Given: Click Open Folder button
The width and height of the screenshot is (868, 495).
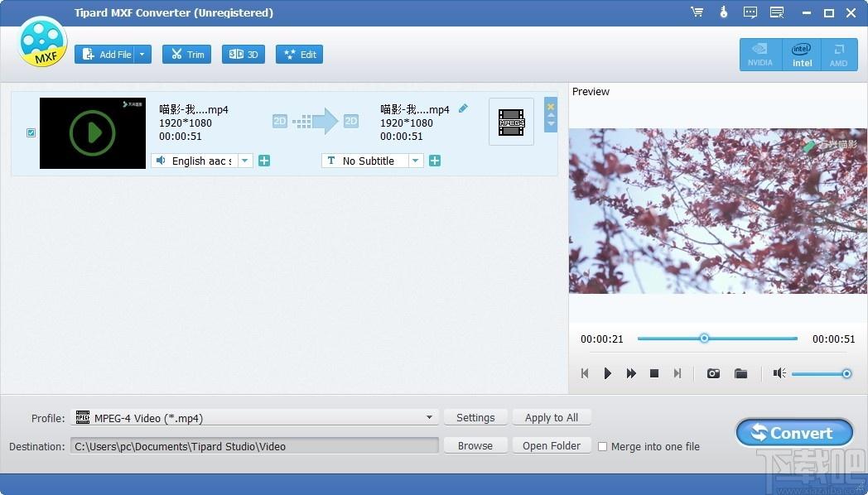Looking at the screenshot, I should point(552,446).
